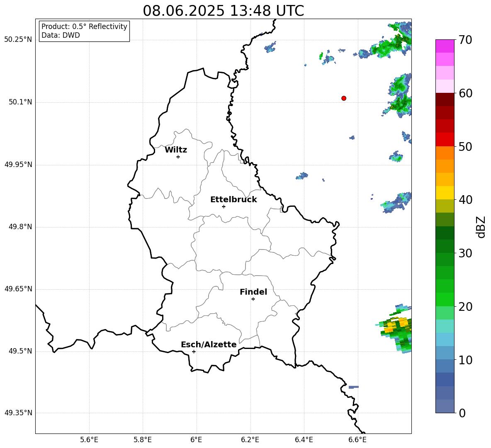Select the Wiltz city label
This screenshot has height=448, width=491.
click(176, 150)
